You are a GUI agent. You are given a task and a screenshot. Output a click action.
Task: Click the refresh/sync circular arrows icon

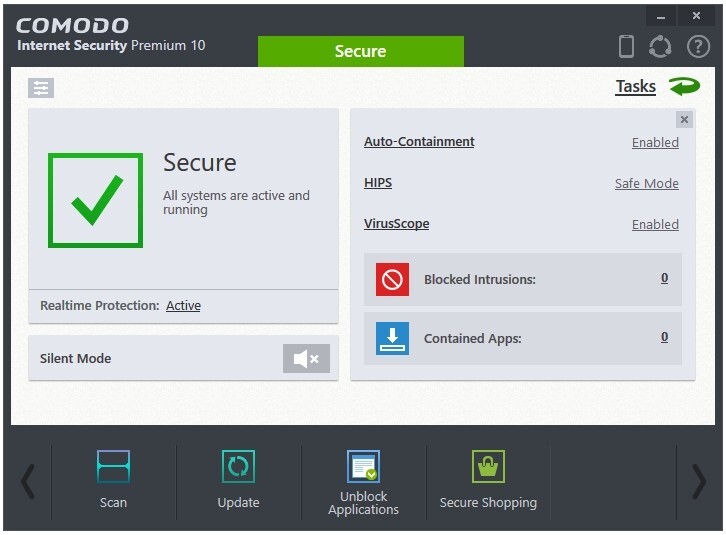click(x=660, y=46)
